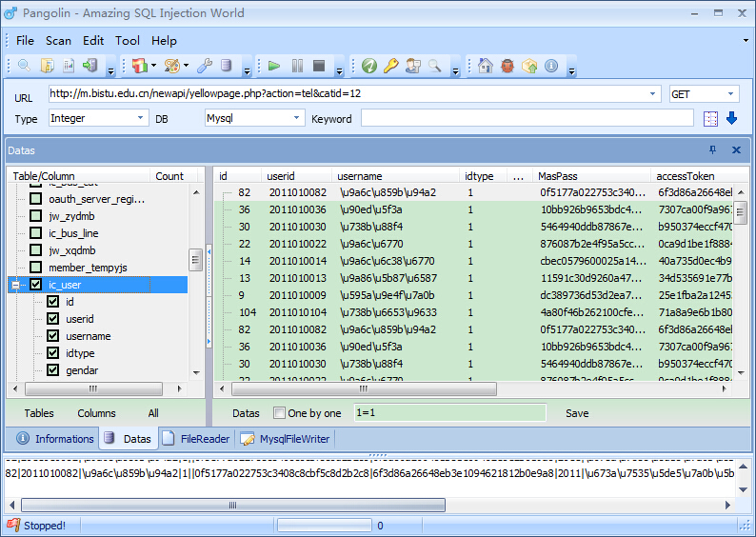Open the books icon dropdown arrow
The width and height of the screenshot is (756, 537).
coord(153,66)
